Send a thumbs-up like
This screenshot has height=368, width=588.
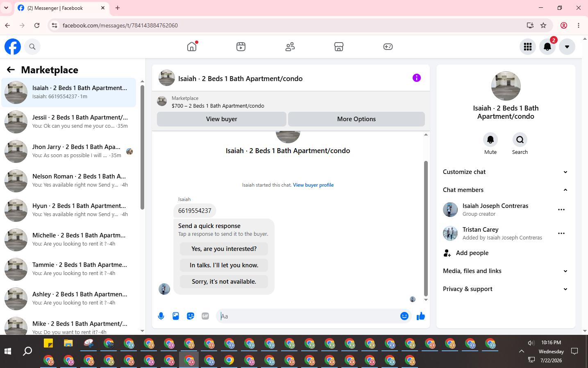click(421, 316)
